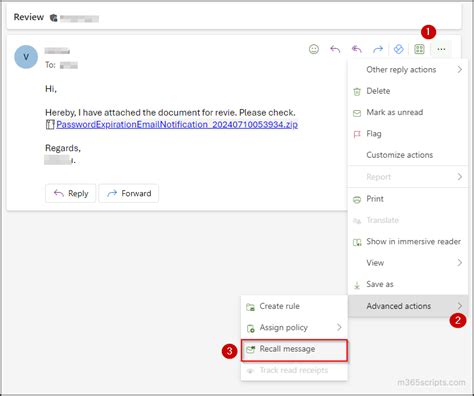Open Customize actions
The image size is (474, 396).
click(x=408, y=155)
